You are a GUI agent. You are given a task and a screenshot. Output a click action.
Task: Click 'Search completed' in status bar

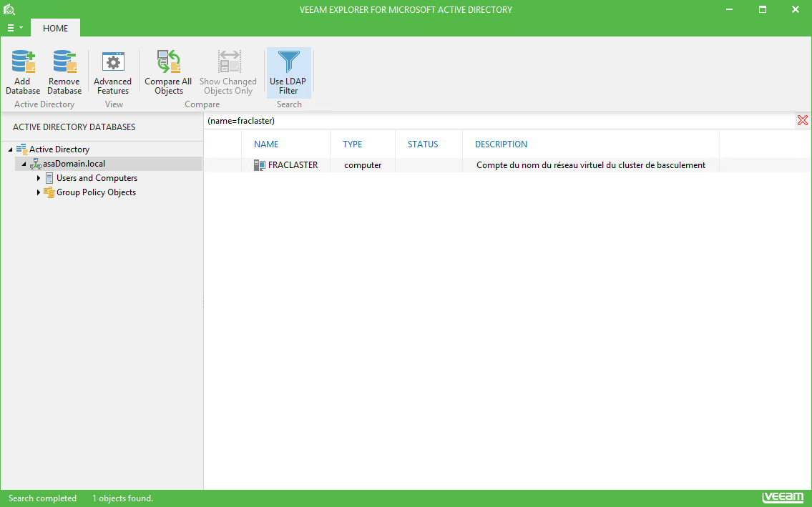tap(42, 498)
